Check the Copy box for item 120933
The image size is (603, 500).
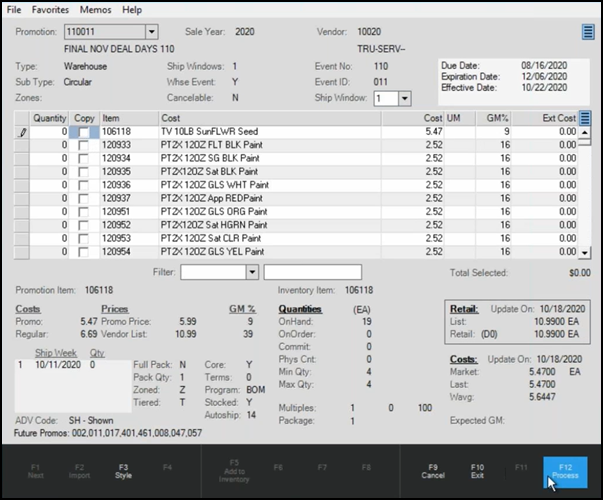pos(84,145)
